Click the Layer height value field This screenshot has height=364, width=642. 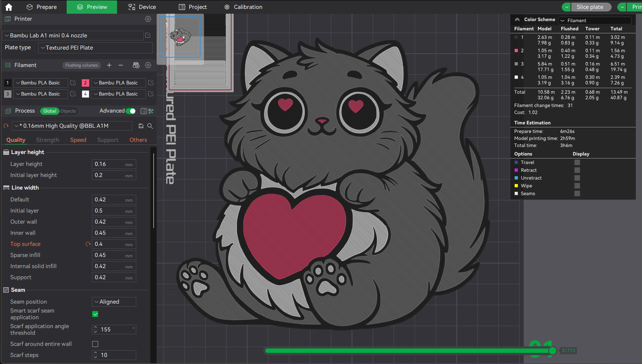[114, 164]
